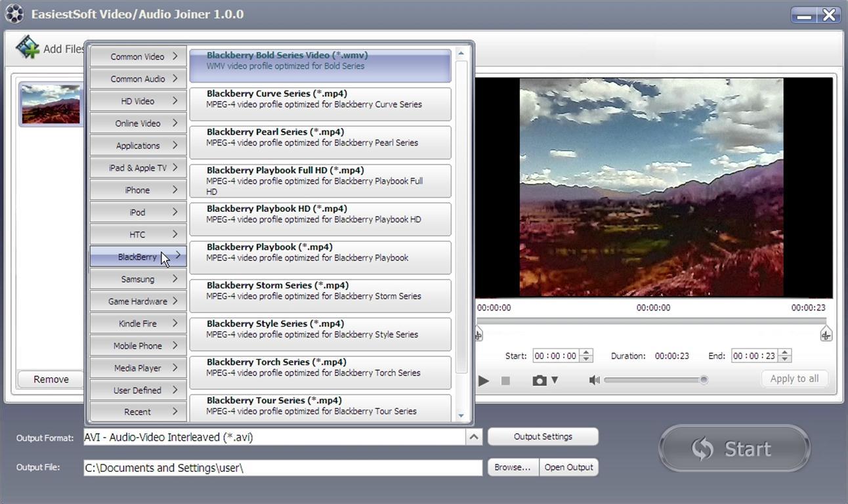
Task: Click the application logo in the title bar
Action: click(14, 13)
